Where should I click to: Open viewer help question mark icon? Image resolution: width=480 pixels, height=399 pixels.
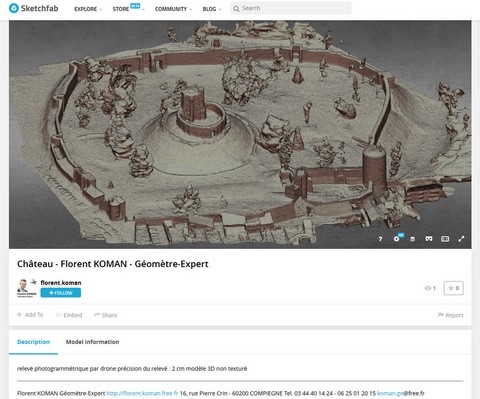(380, 239)
